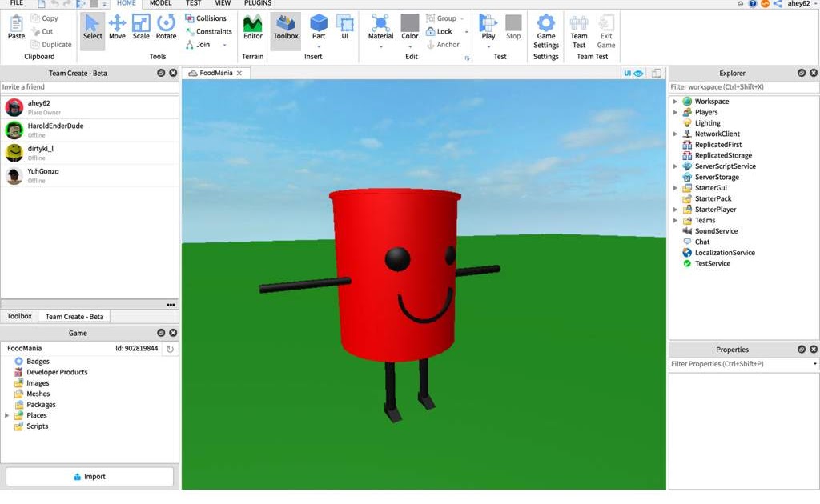
Task: Select Lighting in Explorer
Action: pyautogui.click(x=707, y=123)
